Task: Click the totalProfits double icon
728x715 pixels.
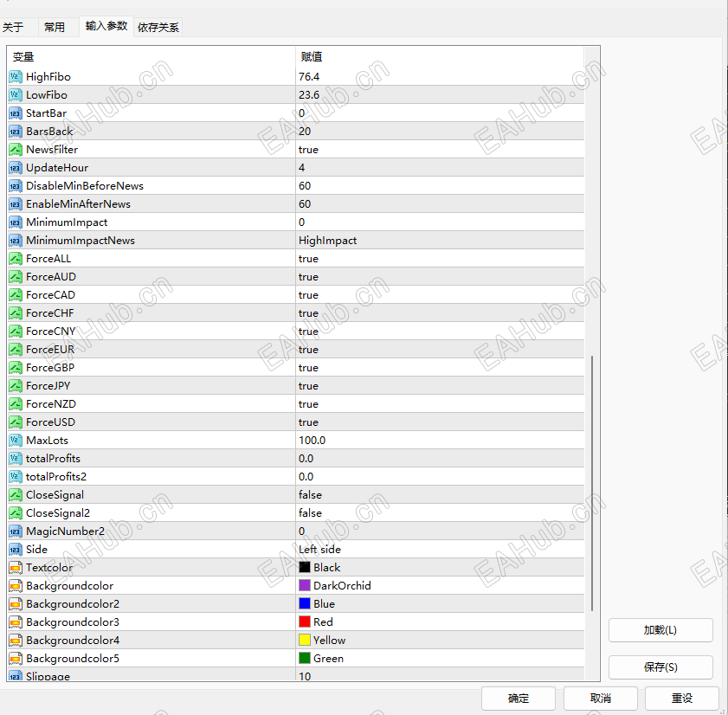Action: 16,458
